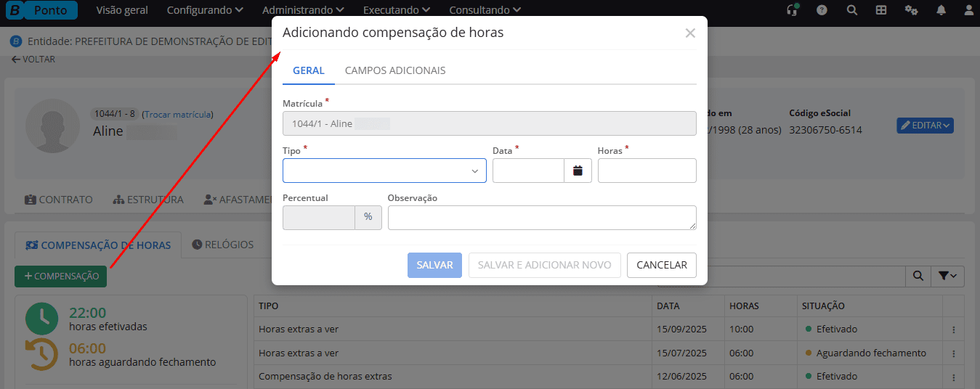Viewport: 980px width, 389px height.
Task: Open the Executando menu
Action: point(397,10)
